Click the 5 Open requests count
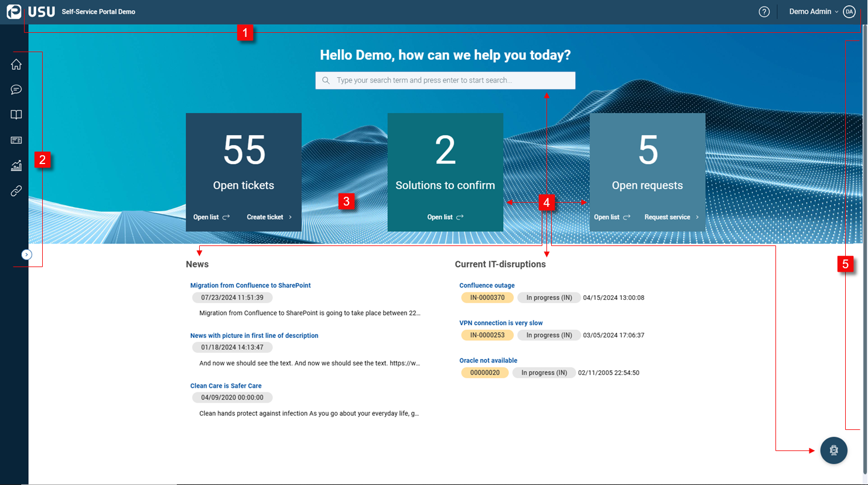The image size is (868, 485). (648, 151)
